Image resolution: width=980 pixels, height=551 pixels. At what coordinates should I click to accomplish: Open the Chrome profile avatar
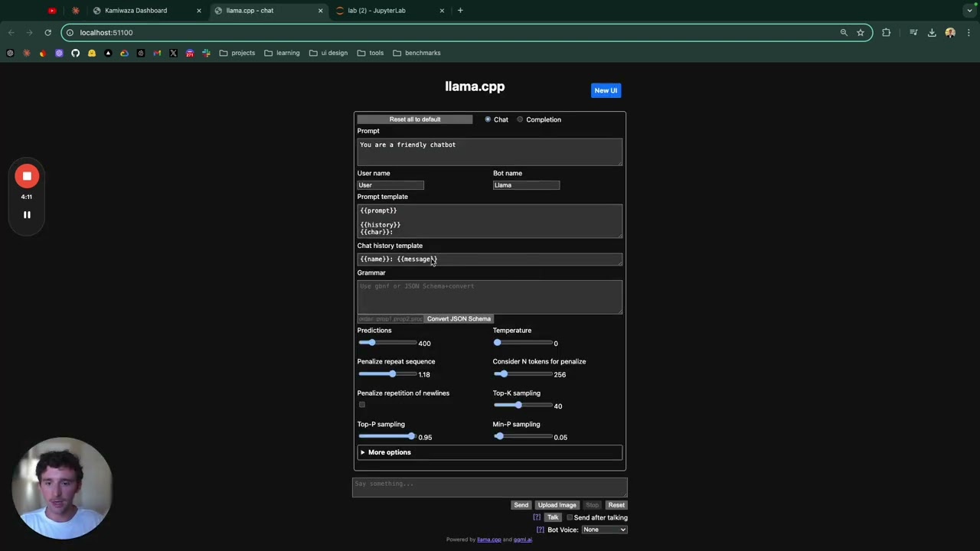click(x=950, y=32)
